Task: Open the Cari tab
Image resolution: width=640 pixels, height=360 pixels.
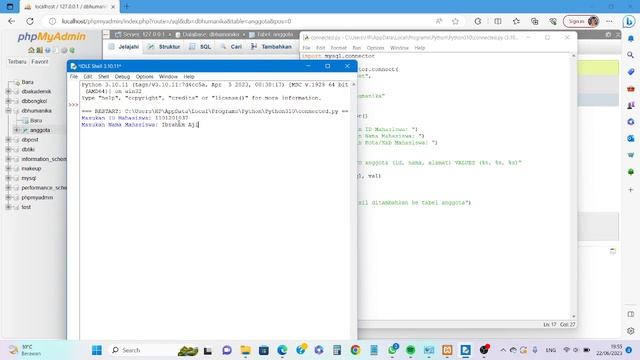Action: [231, 47]
